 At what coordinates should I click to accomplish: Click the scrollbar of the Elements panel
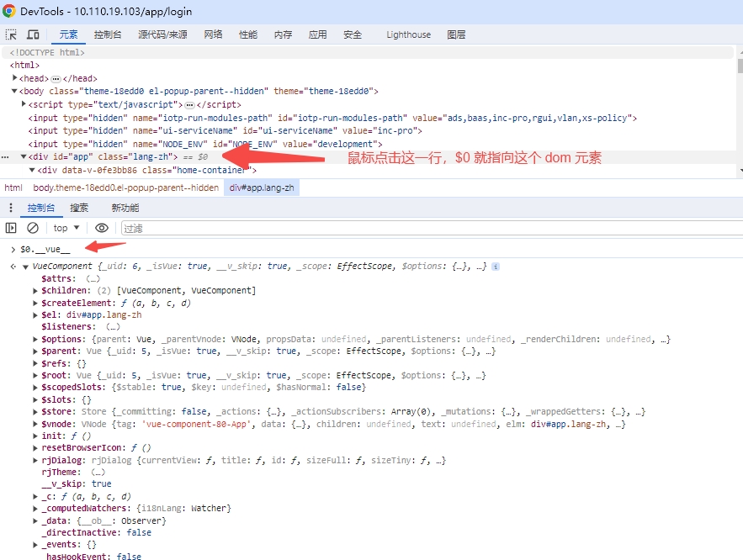pyautogui.click(x=740, y=66)
